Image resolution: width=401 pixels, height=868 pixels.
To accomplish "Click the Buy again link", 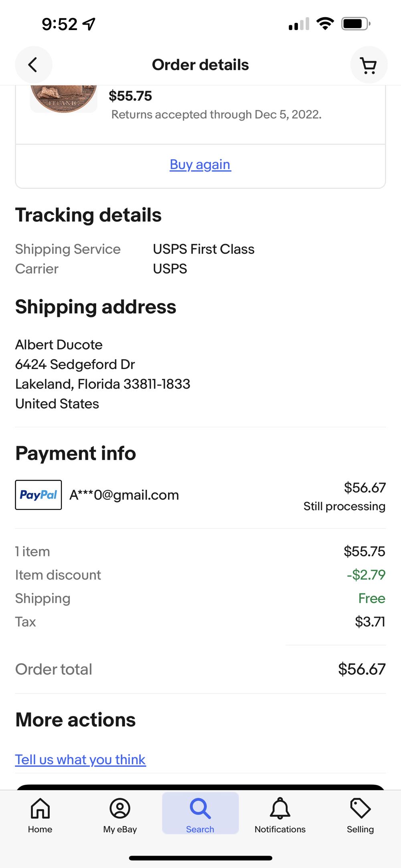I will click(x=200, y=164).
